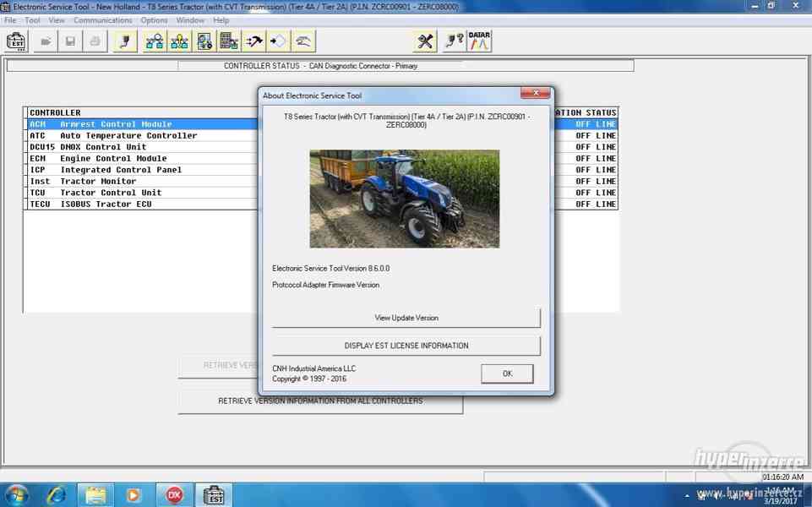Select the TCU Tractor Control Unit row

tap(323, 193)
